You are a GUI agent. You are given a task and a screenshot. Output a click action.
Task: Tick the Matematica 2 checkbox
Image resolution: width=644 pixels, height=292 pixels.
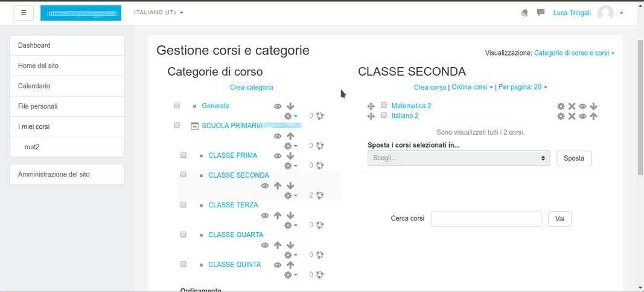pos(383,105)
